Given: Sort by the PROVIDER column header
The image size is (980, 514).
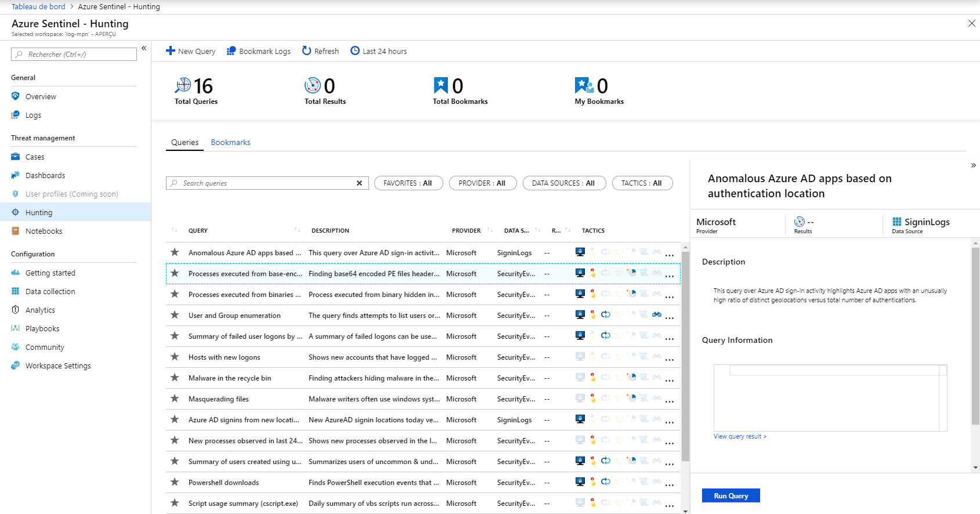Looking at the screenshot, I should (467, 230).
